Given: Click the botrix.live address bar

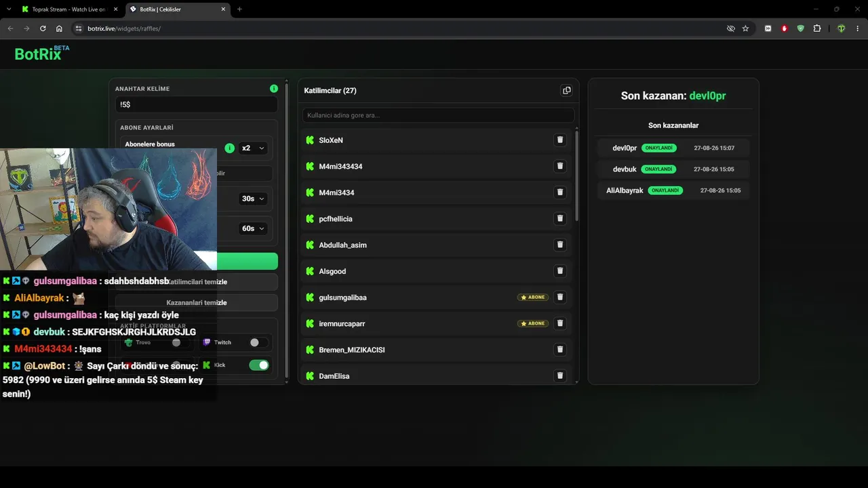Looking at the screenshot, I should pos(400,28).
